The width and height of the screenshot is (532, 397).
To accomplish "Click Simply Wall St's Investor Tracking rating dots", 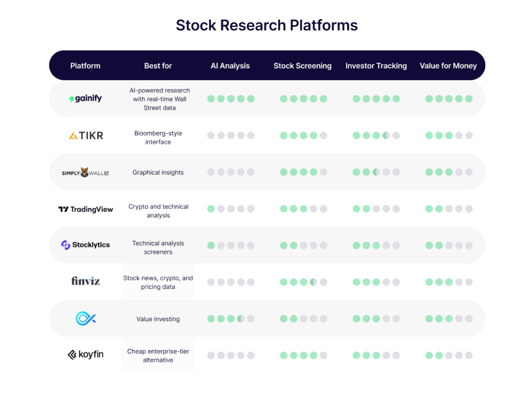I will [x=376, y=172].
